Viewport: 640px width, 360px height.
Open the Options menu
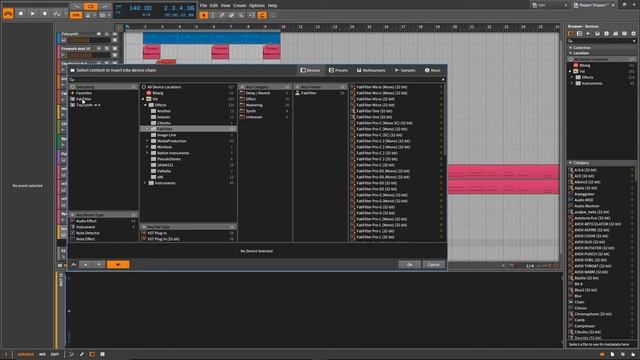coord(257,6)
